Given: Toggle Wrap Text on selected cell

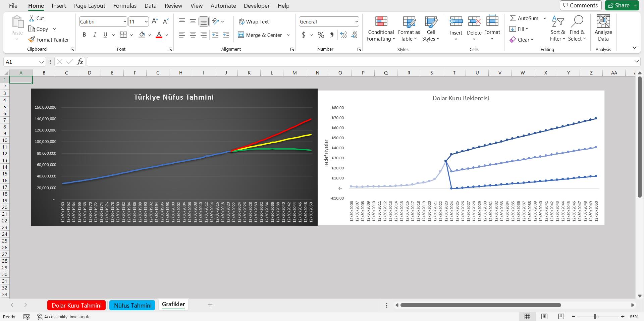Looking at the screenshot, I should 254,21.
